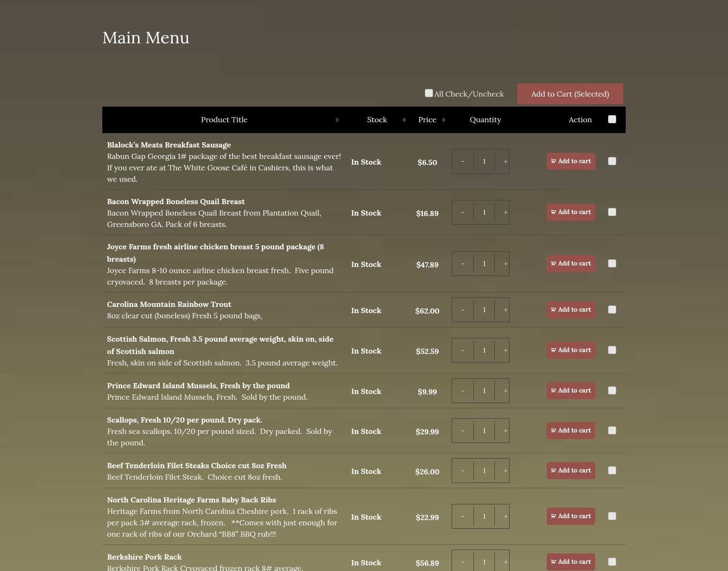Increase quantity for Blalock's Meats Breakfast Sausage
The image size is (728, 571).
(505, 161)
